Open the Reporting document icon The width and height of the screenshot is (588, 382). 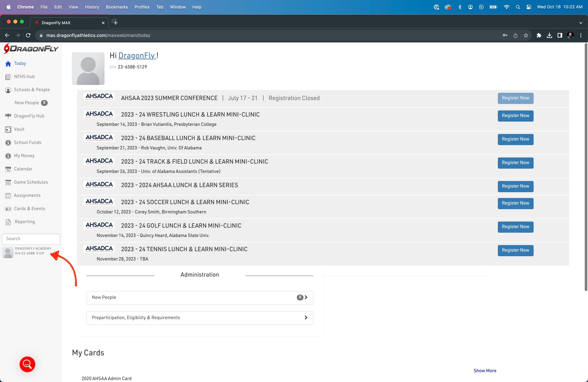pyautogui.click(x=8, y=222)
